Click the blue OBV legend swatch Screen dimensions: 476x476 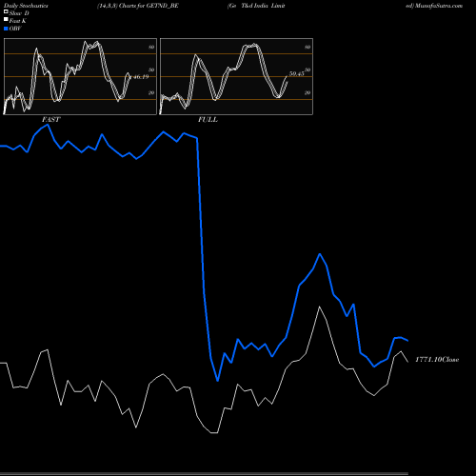[6, 29]
